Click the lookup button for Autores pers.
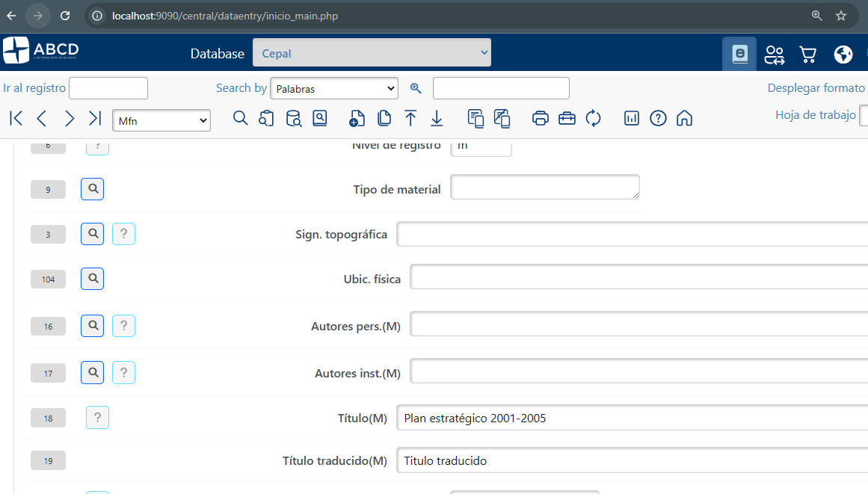This screenshot has width=868, height=494. pyautogui.click(x=92, y=326)
